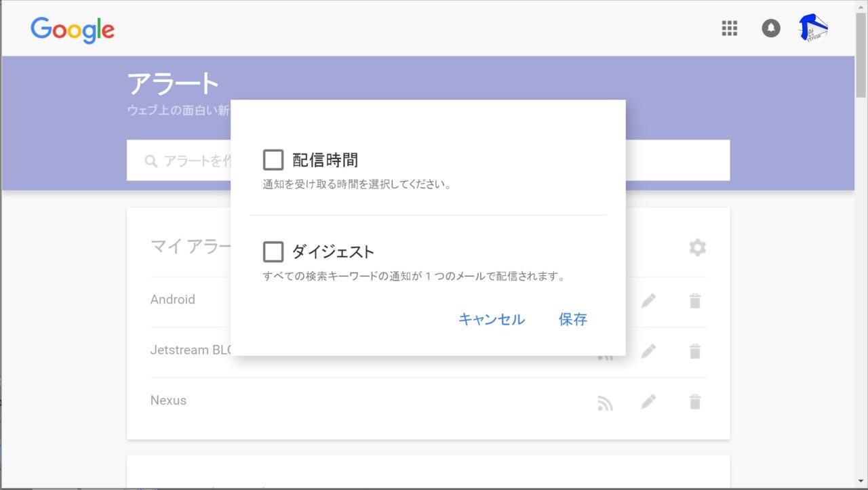
Task: Click the Google logo
Action: (73, 29)
